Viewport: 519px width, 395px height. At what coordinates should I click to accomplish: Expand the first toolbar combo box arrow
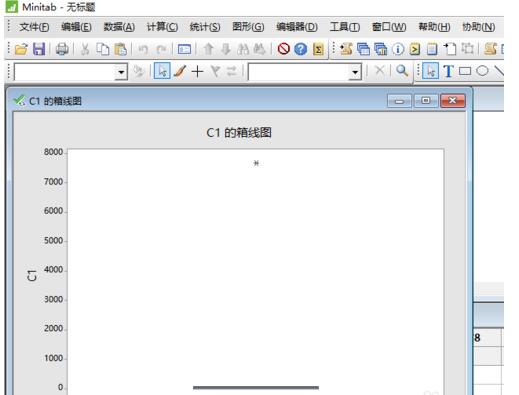121,72
